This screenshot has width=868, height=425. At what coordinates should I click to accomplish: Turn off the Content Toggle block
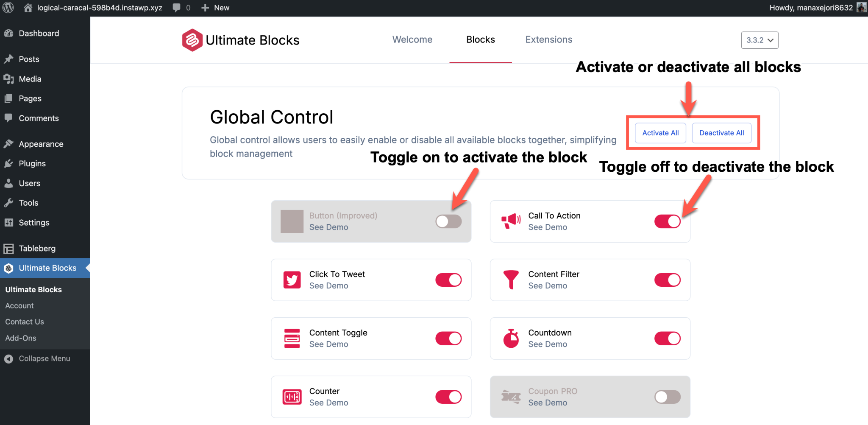coord(448,338)
